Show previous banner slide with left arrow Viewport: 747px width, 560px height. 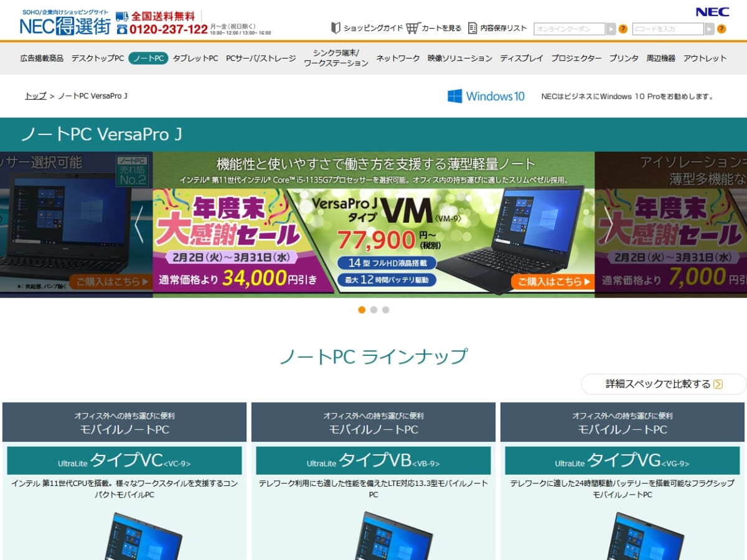[x=139, y=224]
